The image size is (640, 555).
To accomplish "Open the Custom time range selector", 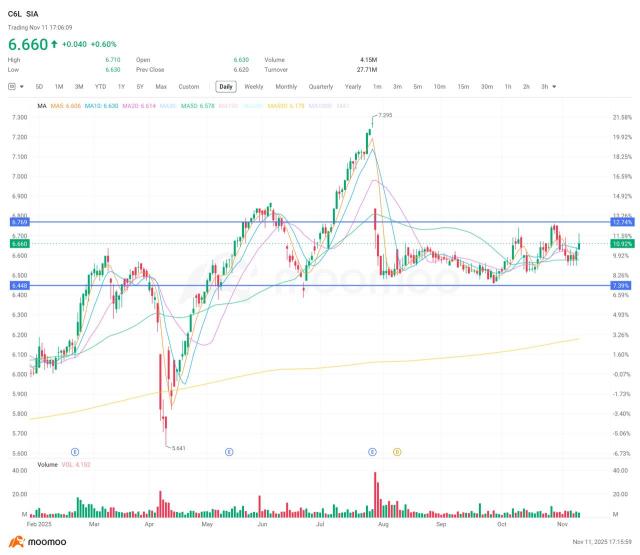I will pos(189,87).
